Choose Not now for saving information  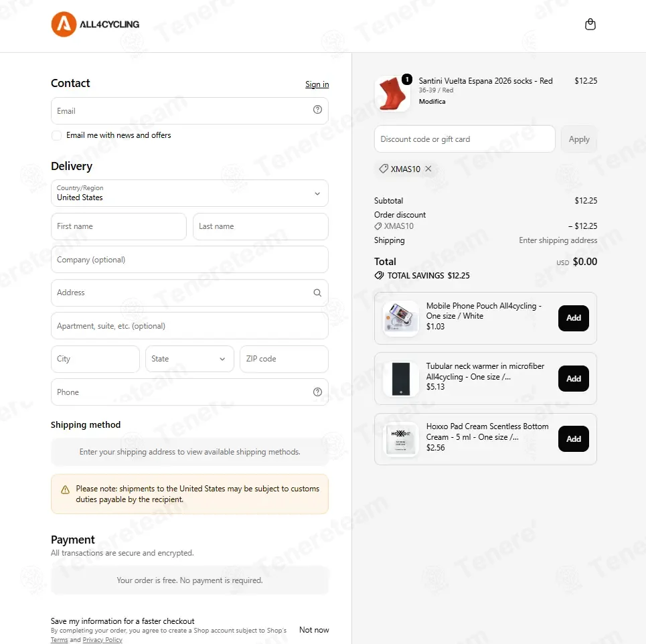[314, 629]
